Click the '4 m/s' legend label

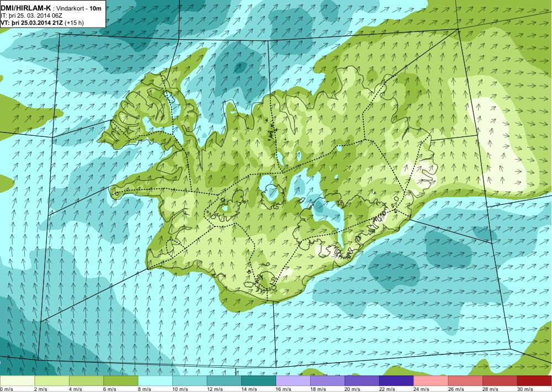(75, 389)
